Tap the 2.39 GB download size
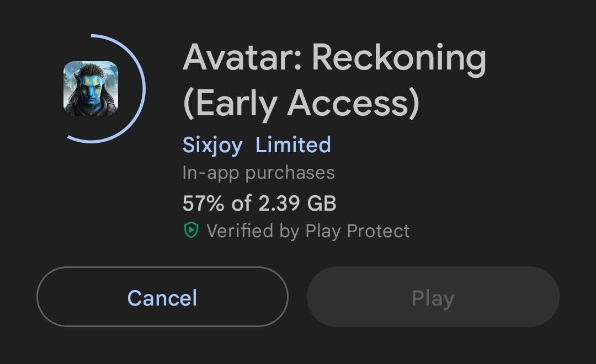596x364 pixels. coord(297,203)
